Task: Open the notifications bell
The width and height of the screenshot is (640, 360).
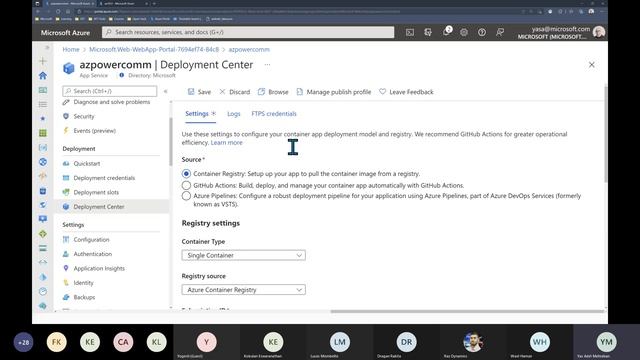Action: 446,32
